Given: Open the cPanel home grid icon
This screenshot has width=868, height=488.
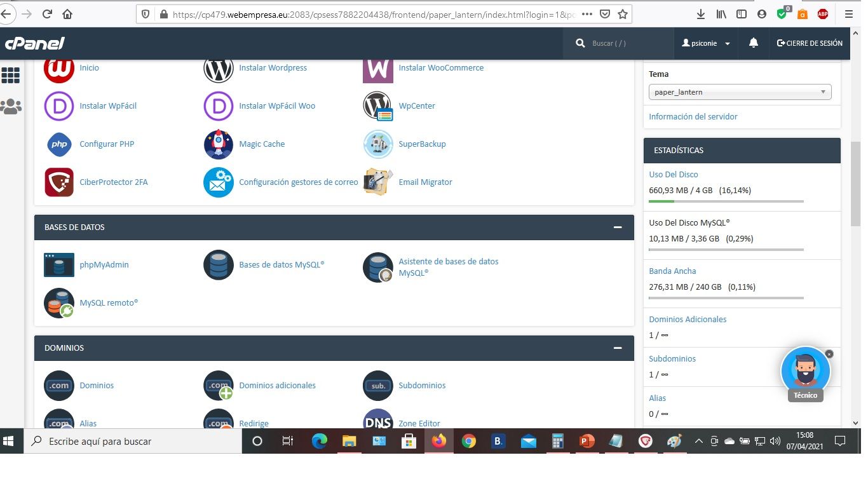Looking at the screenshot, I should (x=10, y=76).
